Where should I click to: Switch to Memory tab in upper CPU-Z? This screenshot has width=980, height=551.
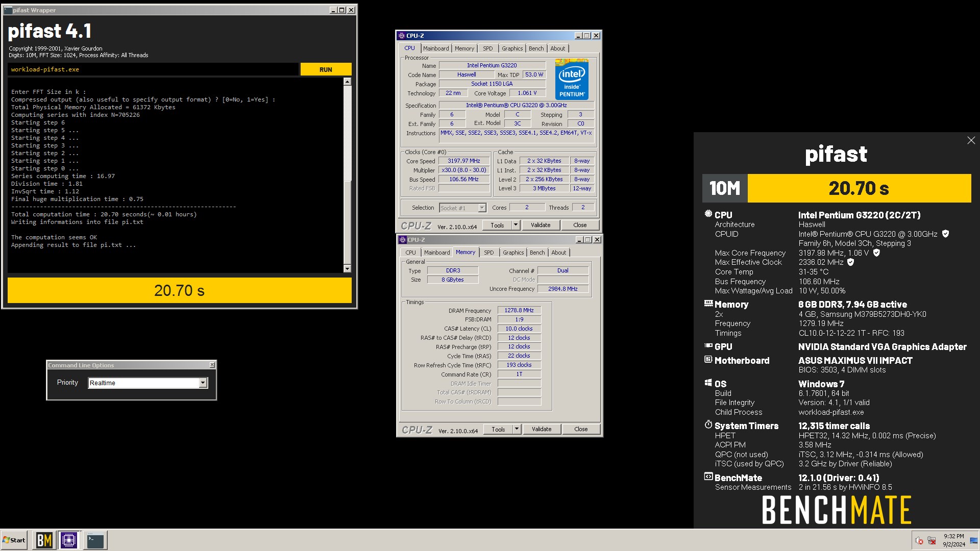pyautogui.click(x=464, y=48)
